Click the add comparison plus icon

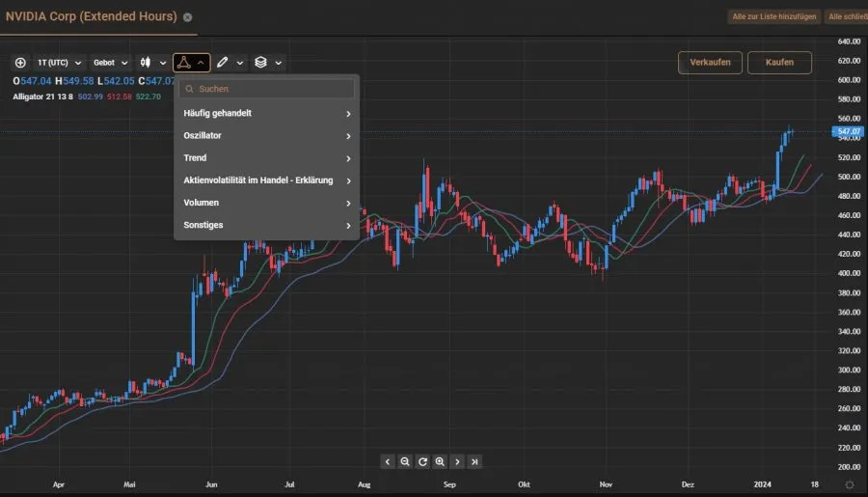(20, 63)
